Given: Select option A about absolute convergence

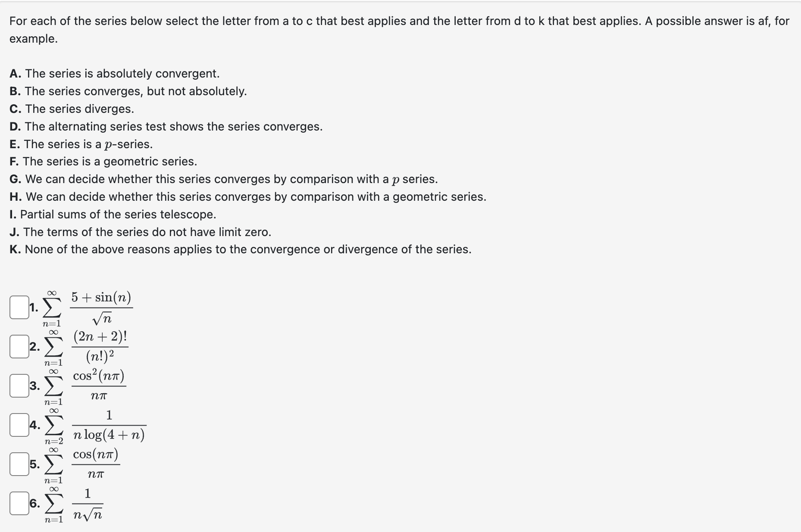Looking at the screenshot, I should pyautogui.click(x=114, y=73).
